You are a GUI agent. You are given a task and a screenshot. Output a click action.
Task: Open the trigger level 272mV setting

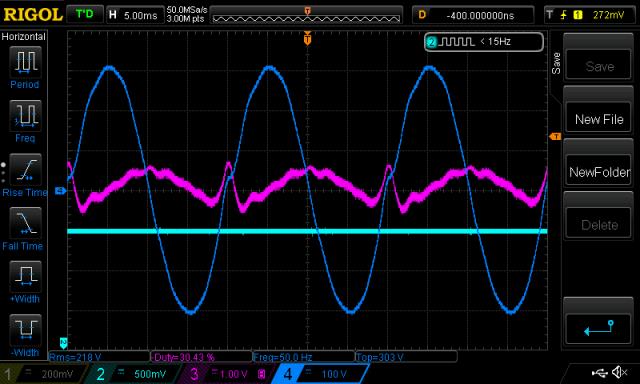pos(590,16)
